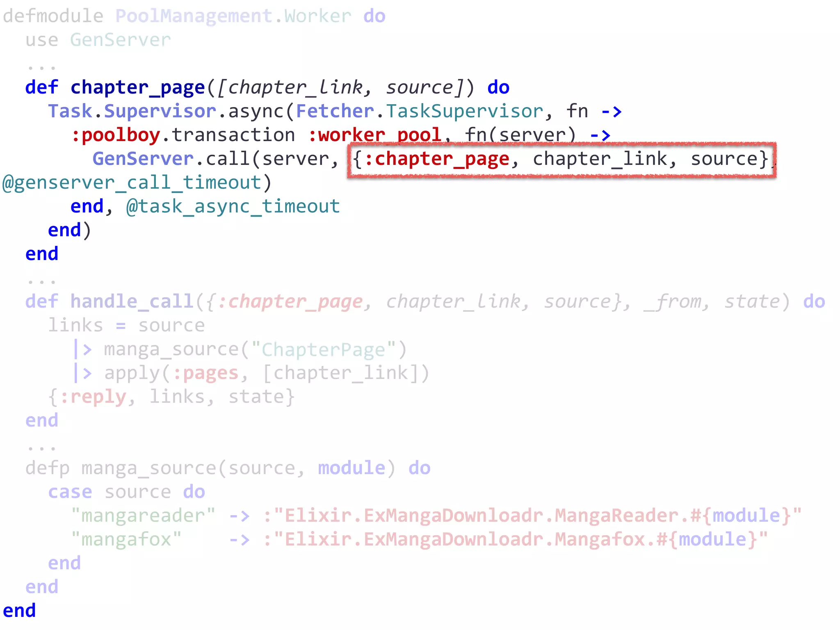This screenshot has height=630, width=840.
Task: Select the 'PoolManagement' module name
Action: 194,17
